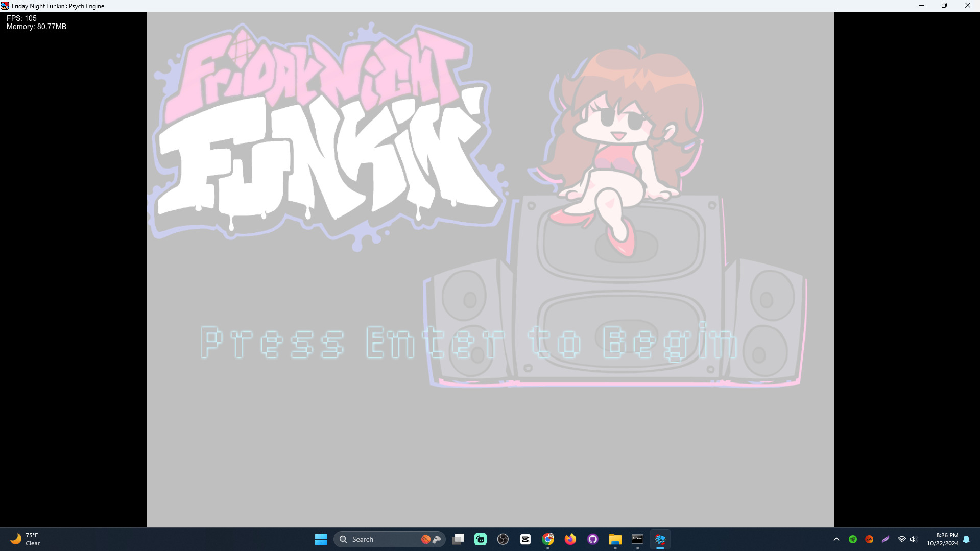Open Task View from the taskbar
Image resolution: width=980 pixels, height=551 pixels.
[458, 539]
